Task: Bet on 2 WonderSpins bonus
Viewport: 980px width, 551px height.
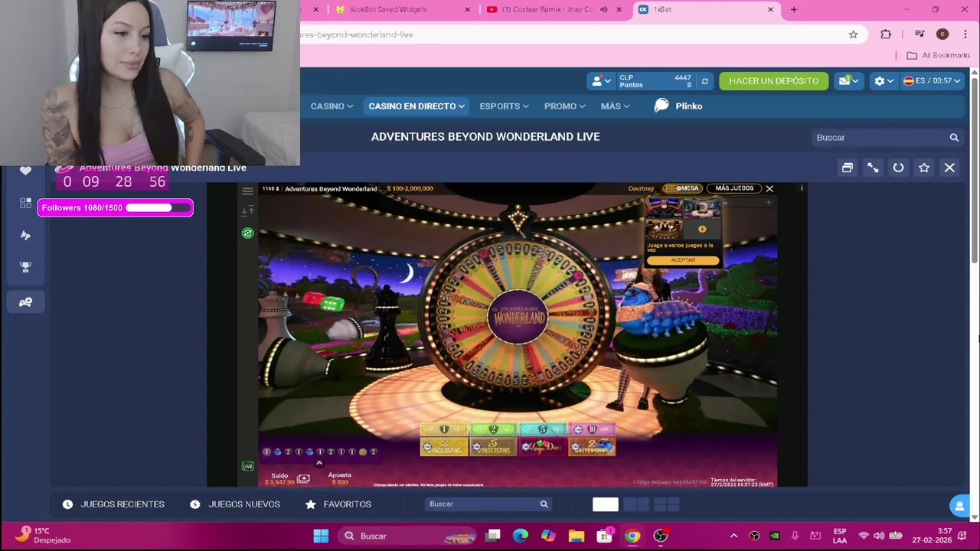Action: click(444, 447)
